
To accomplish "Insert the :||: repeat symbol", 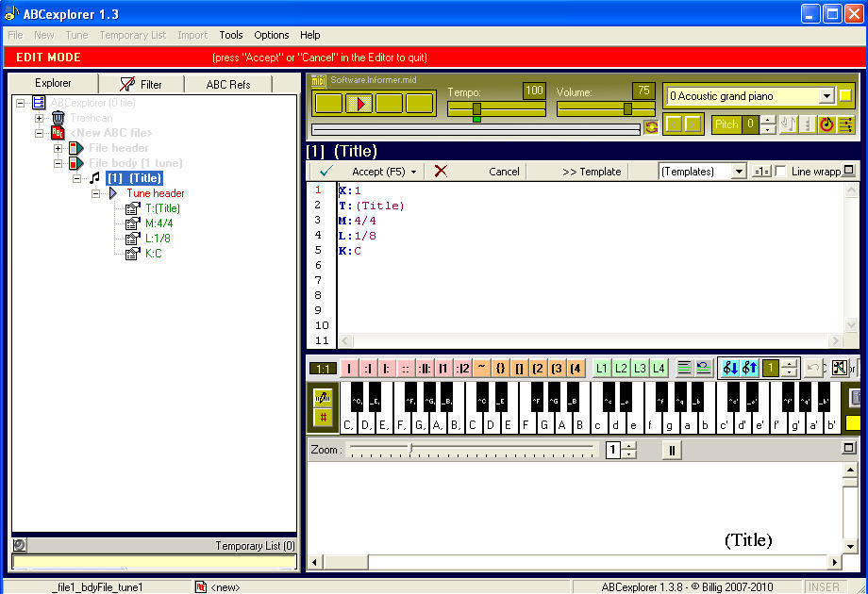I will pos(425,369).
